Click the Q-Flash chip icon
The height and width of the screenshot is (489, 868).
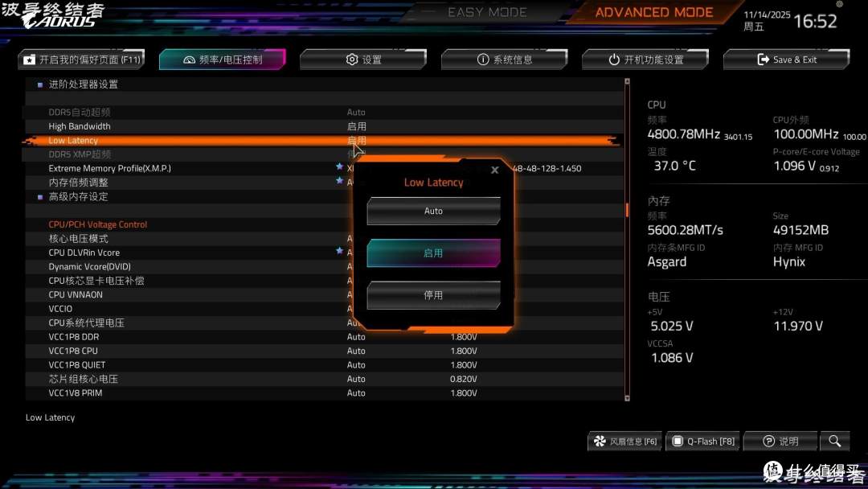pyautogui.click(x=677, y=442)
